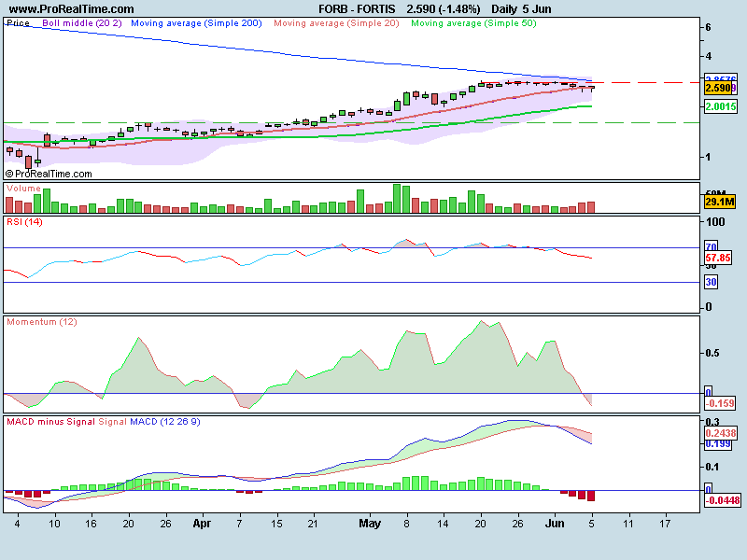Screen dimensions: 747x560
Task: Click the pink Signal legend label
Action: [x=112, y=422]
